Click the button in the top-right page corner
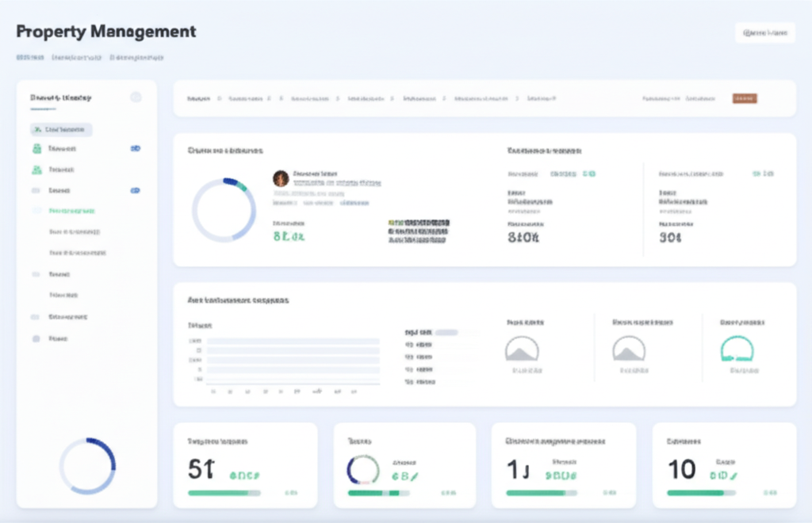812x523 pixels. (764, 32)
